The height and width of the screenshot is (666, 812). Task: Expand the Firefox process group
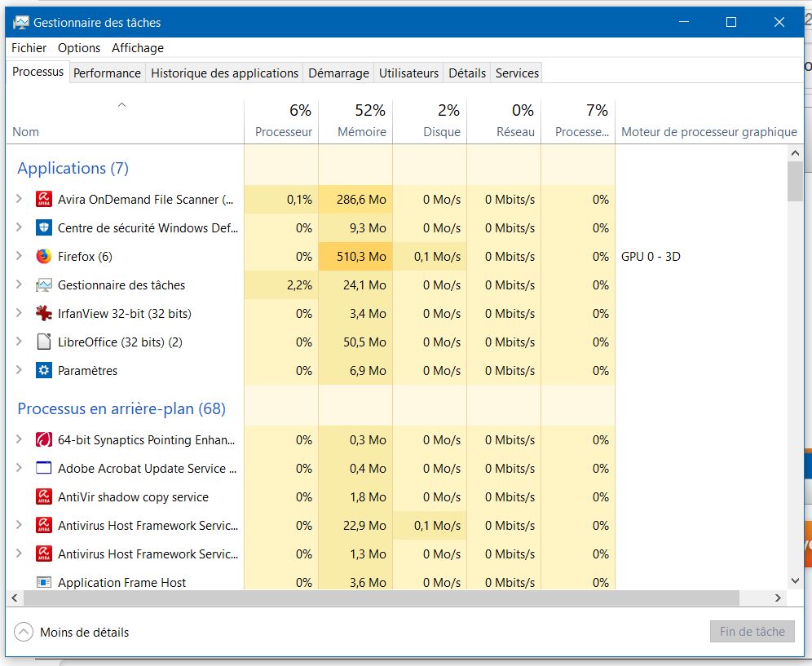19,257
